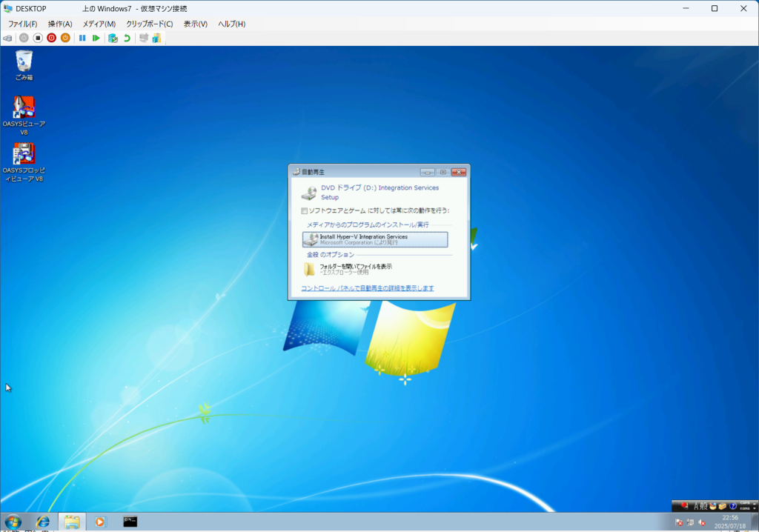Open the 操作(A) menu
759x532 pixels.
(x=60, y=24)
